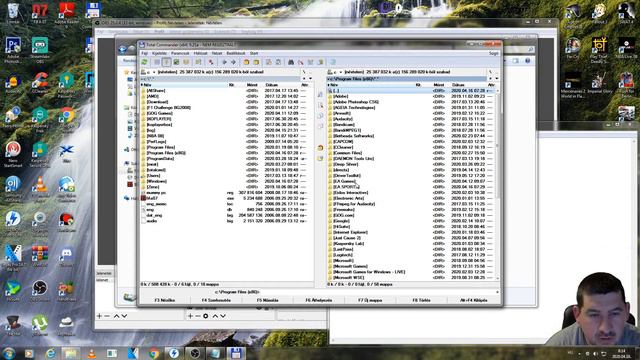
Task: Click Windows Start orb on taskbar
Action: pos(9,353)
